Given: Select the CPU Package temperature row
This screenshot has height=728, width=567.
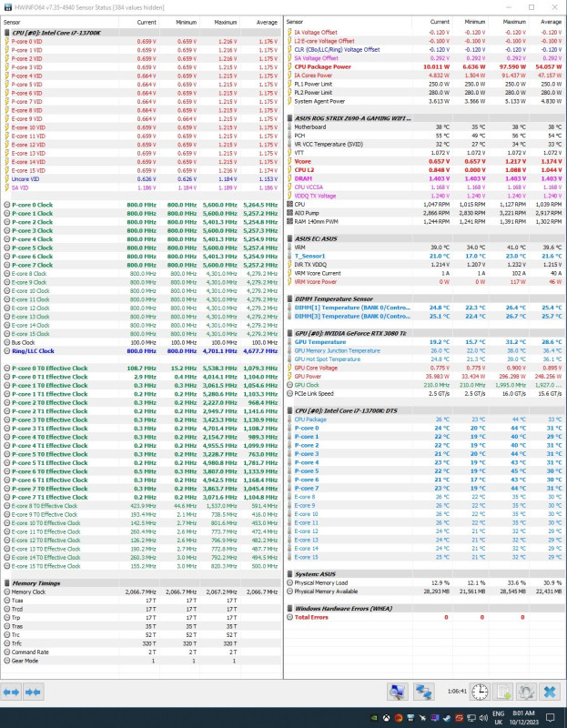Looking at the screenshot, I should (424, 420).
